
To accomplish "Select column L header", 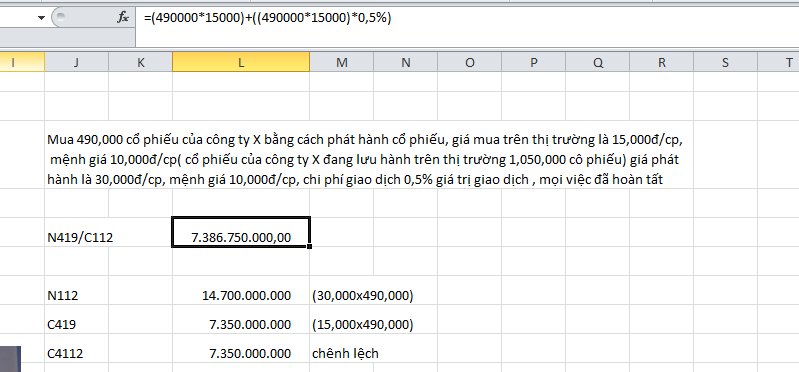I will pyautogui.click(x=241, y=62).
